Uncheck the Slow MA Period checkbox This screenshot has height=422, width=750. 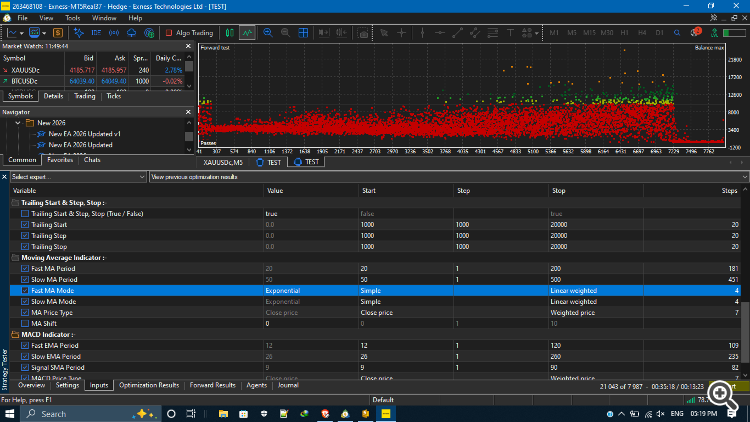(25, 280)
